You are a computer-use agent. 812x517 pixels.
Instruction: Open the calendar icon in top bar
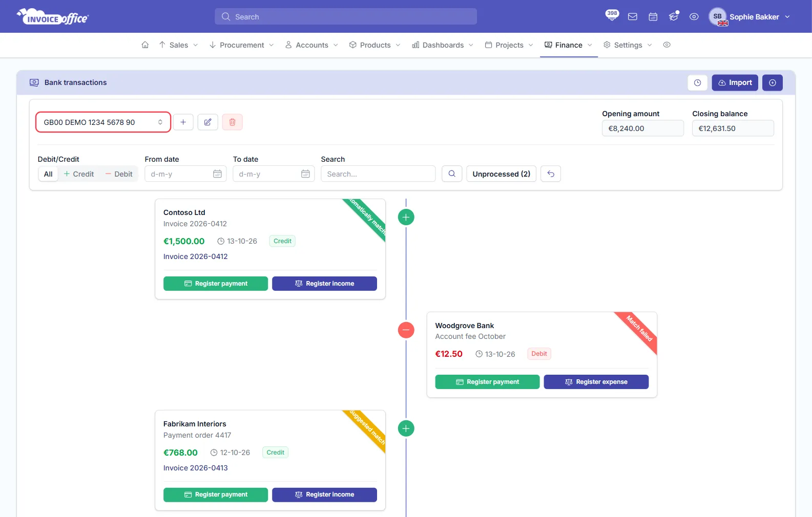[x=653, y=17]
